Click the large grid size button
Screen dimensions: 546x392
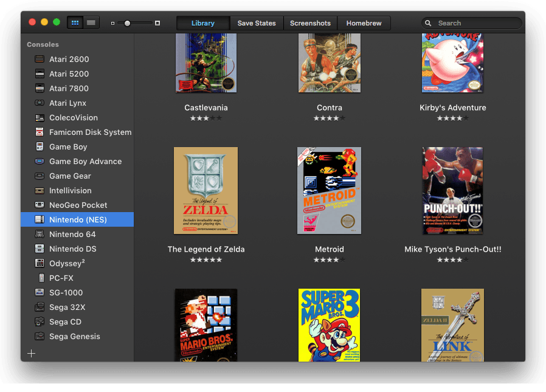pyautogui.click(x=159, y=22)
